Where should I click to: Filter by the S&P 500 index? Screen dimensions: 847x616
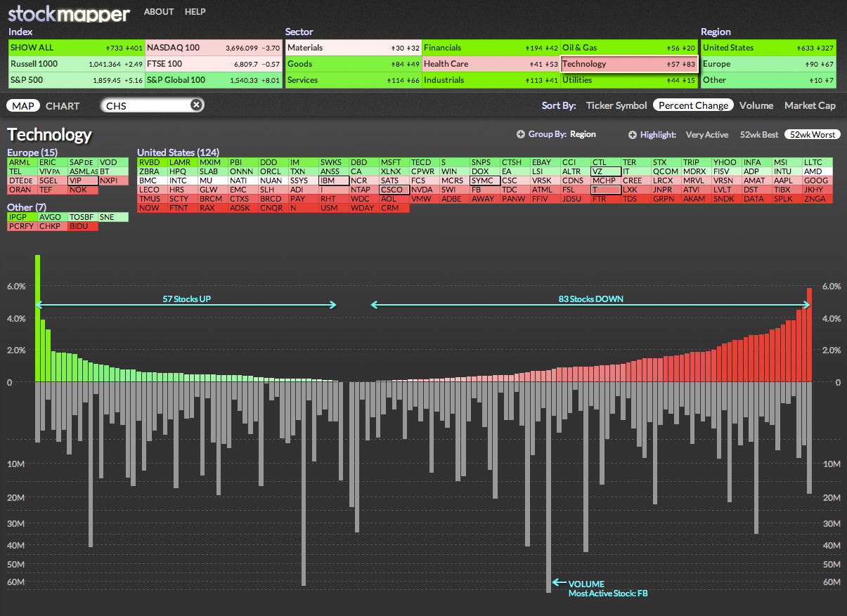pyautogui.click(x=76, y=80)
